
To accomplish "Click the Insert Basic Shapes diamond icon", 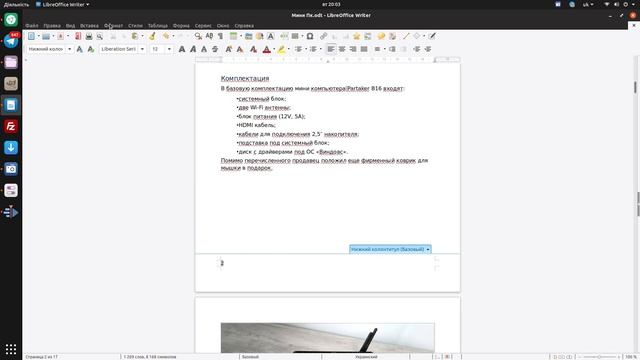I will (417, 36).
